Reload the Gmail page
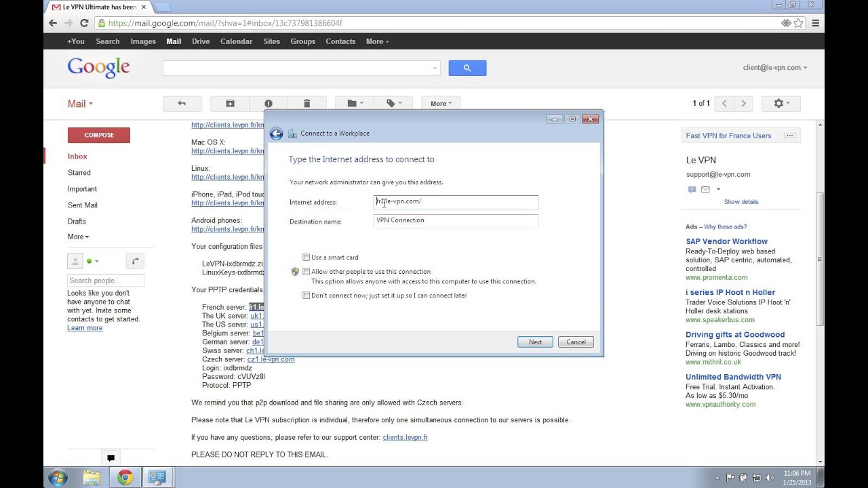 pos(84,22)
